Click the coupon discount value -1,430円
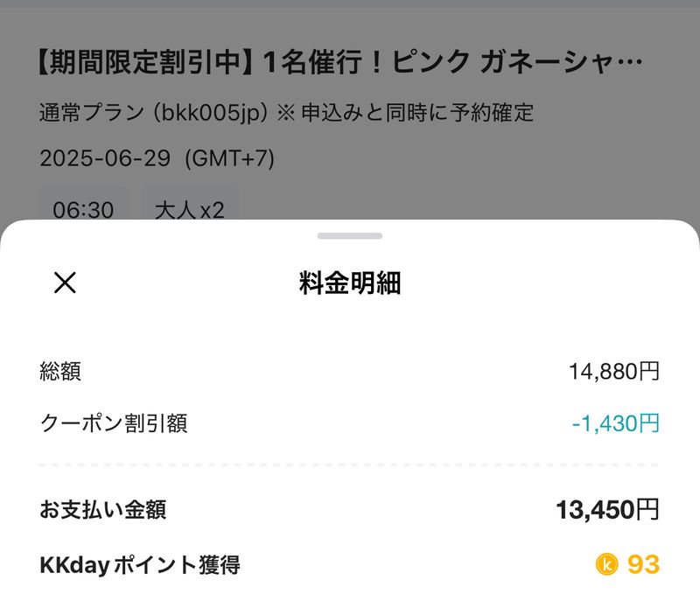 [x=616, y=423]
